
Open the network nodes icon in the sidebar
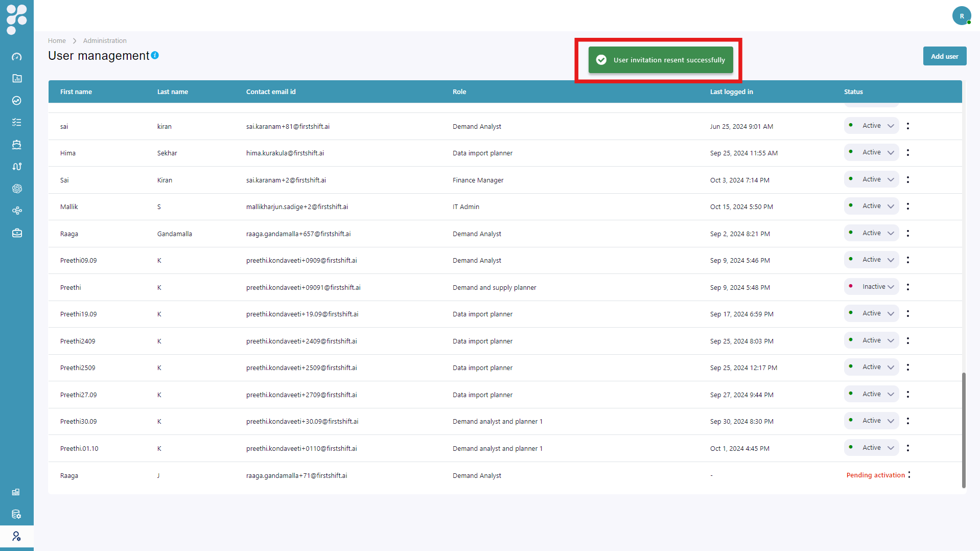click(17, 211)
